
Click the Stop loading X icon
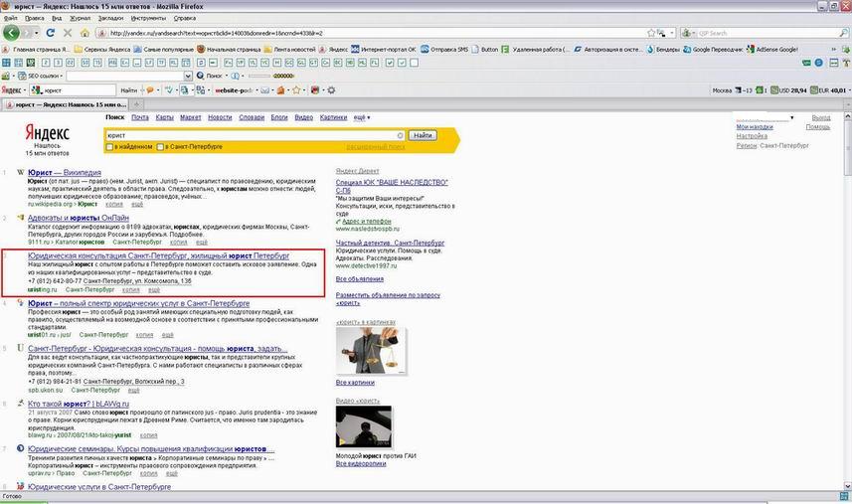68,33
